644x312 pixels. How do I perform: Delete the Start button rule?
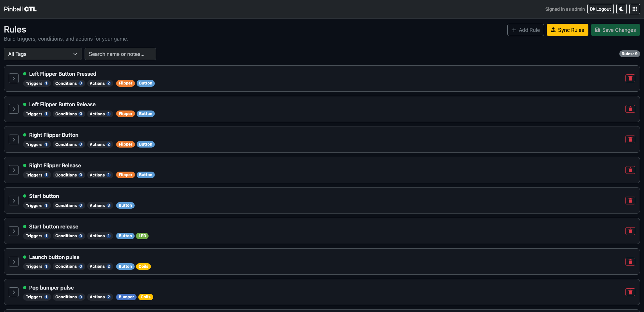pos(630,201)
